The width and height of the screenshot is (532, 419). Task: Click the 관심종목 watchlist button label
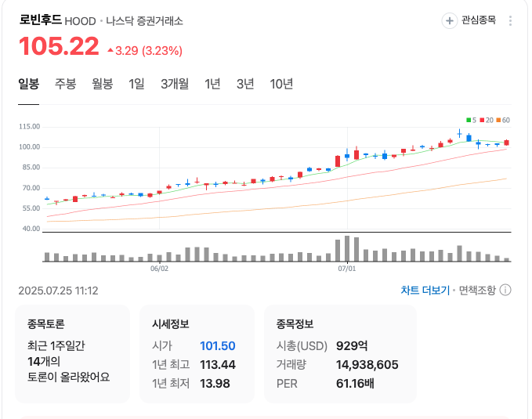pyautogui.click(x=479, y=20)
